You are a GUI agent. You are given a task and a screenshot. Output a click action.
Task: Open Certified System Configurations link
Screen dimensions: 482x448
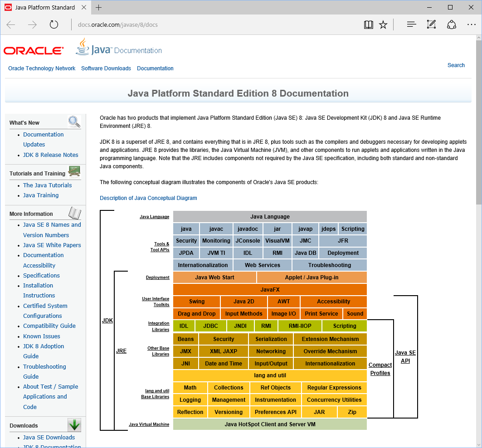coord(45,311)
